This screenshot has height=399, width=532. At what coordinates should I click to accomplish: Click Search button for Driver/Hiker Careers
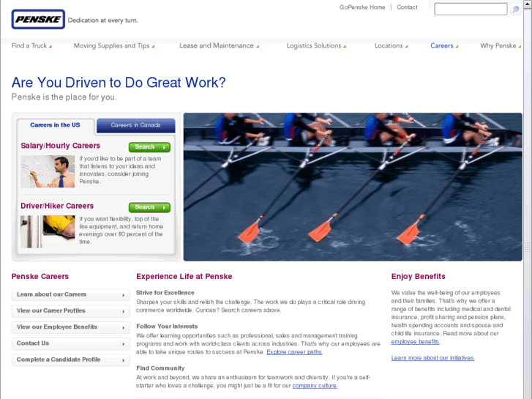click(x=149, y=207)
